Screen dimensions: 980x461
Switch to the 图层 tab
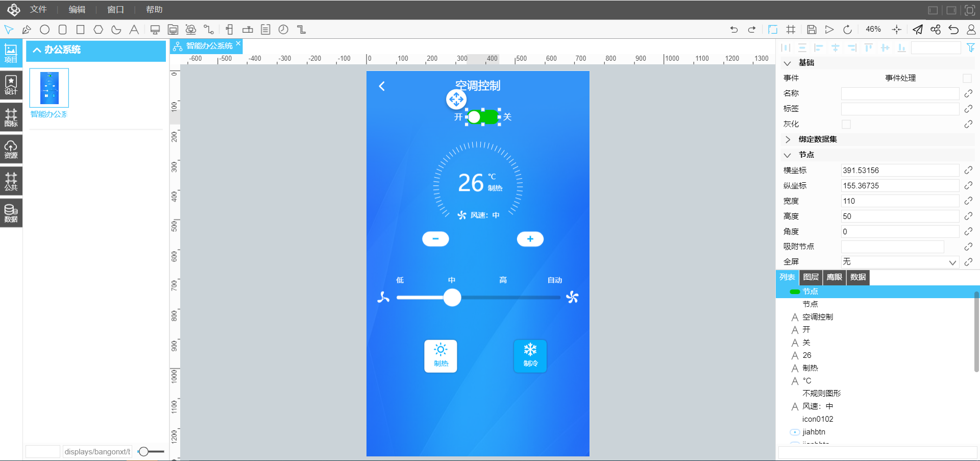[x=811, y=277]
